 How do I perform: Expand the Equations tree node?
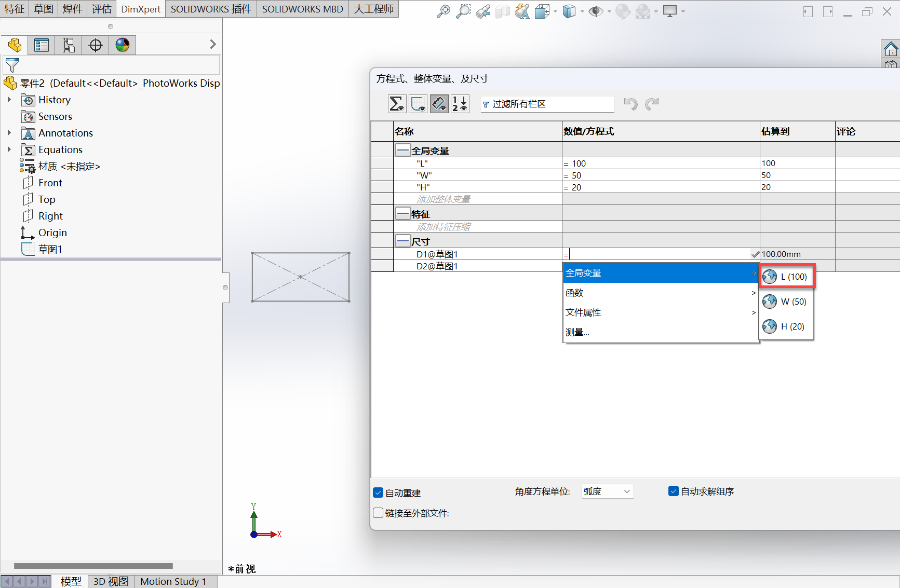coord(9,149)
